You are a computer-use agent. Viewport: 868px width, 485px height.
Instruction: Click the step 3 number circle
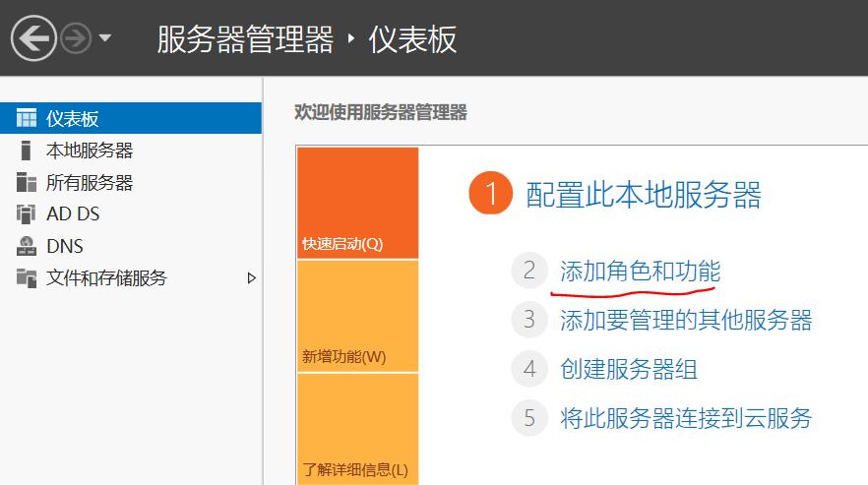pos(529,320)
